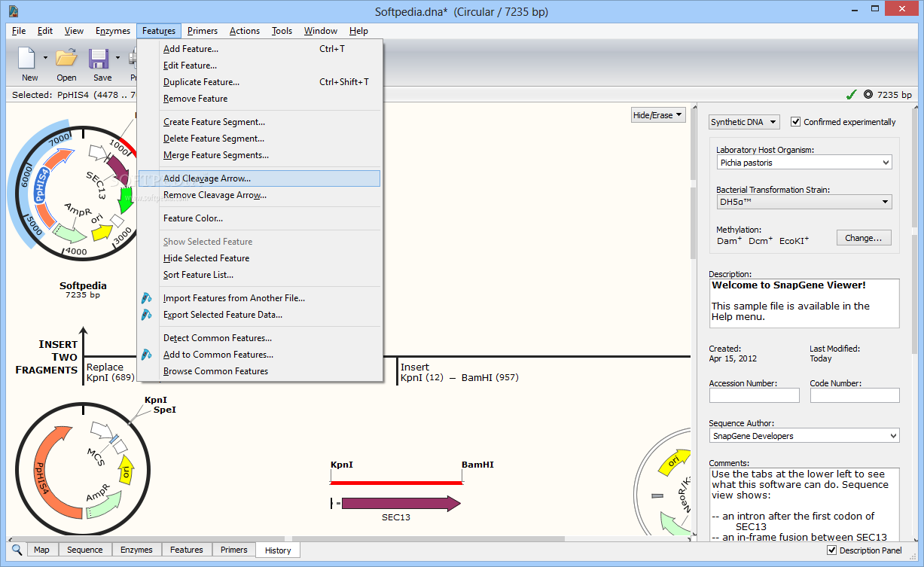The width and height of the screenshot is (924, 567).
Task: Click the Insert KpnI (12) — BamHI (957) text
Action: 459,372
